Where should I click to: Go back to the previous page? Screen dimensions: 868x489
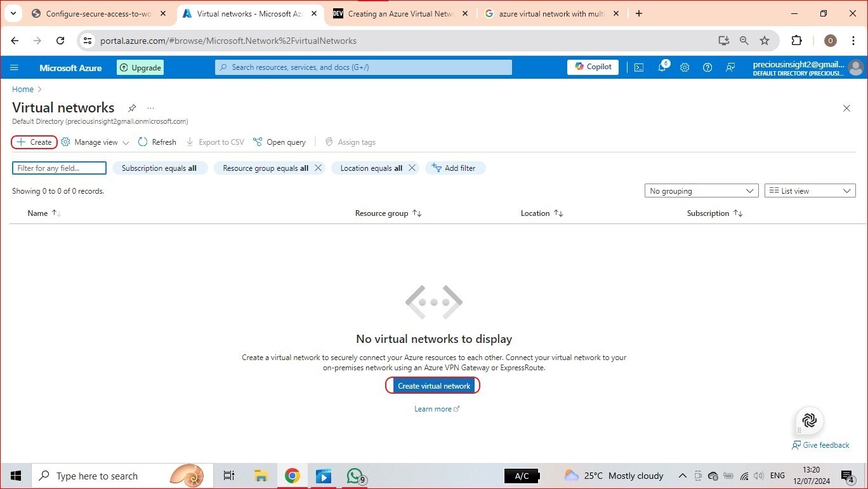(x=15, y=41)
